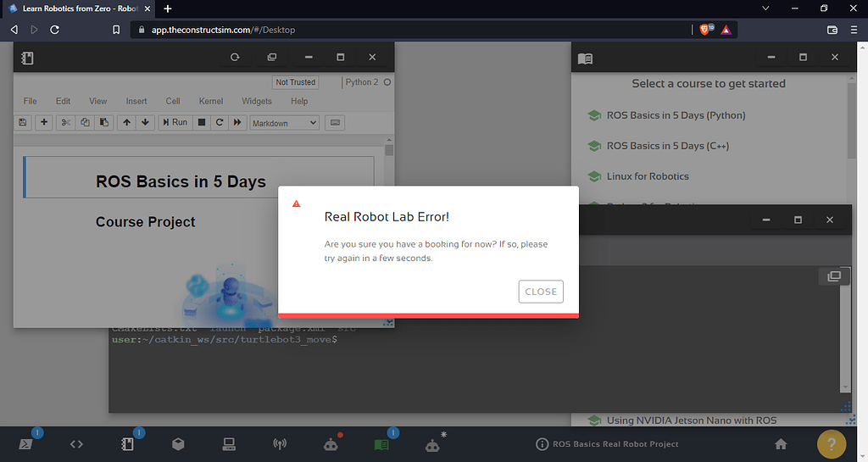Click the terminal prompt line
Screen dimensions: 868x462
coord(224,339)
